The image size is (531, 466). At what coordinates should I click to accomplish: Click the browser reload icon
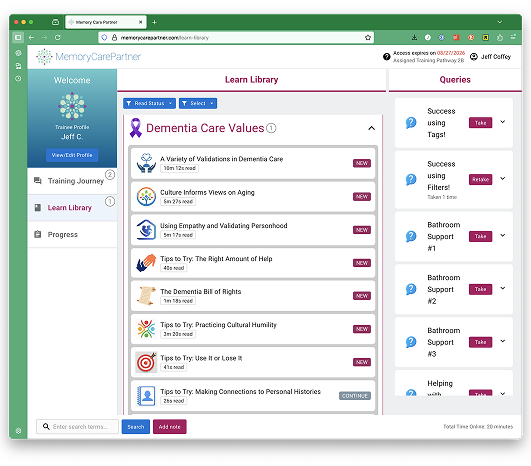pyautogui.click(x=58, y=38)
